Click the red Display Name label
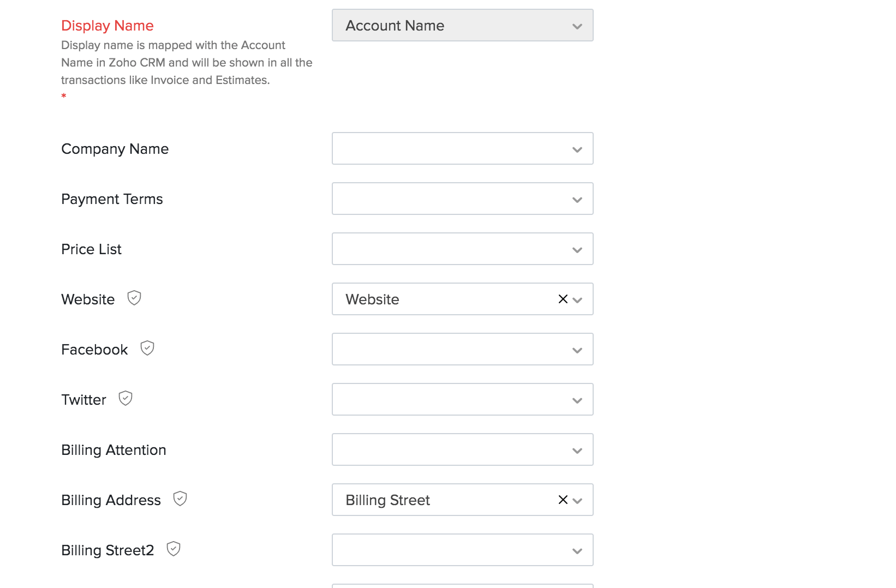896x588 pixels. click(107, 26)
